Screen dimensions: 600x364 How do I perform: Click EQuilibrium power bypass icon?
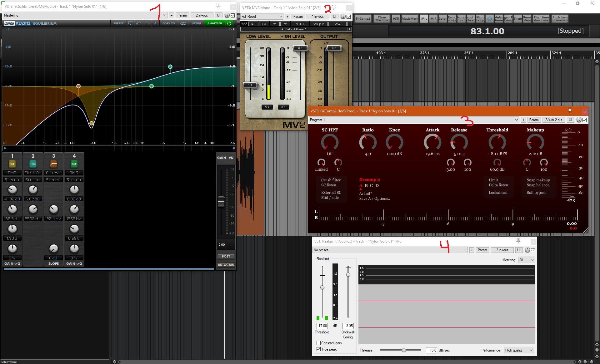(x=229, y=23)
